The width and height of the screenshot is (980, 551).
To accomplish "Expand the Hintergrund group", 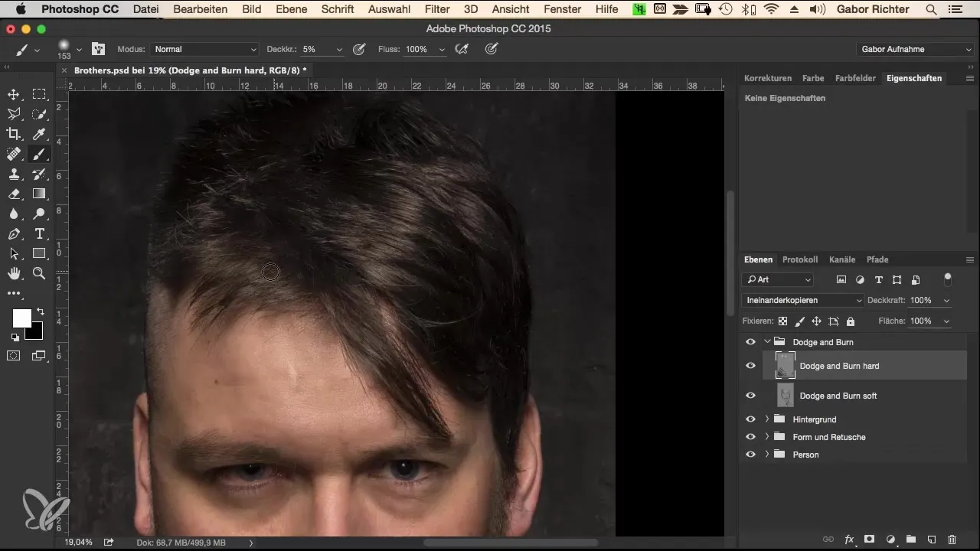I will coord(767,419).
